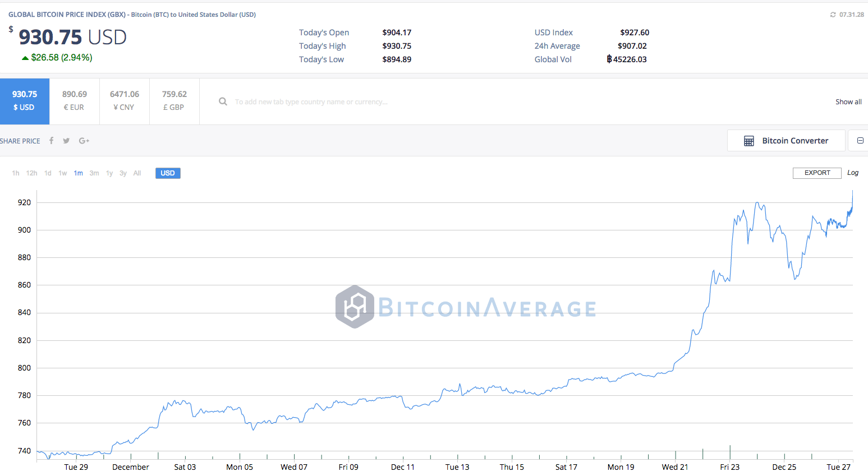This screenshot has width=868, height=476.
Task: Toggle the USD chart currency badge
Action: tap(168, 173)
